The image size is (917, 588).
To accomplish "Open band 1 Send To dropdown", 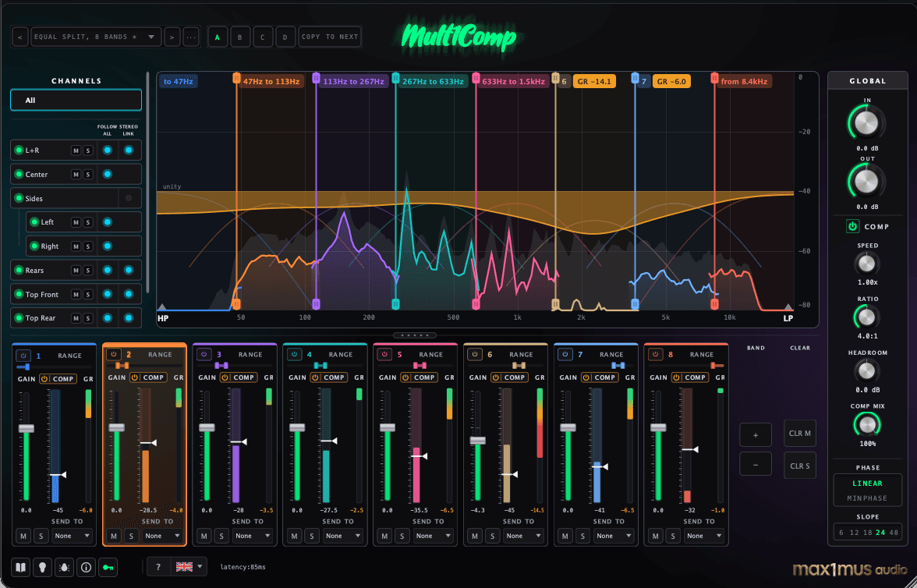I will [72, 536].
